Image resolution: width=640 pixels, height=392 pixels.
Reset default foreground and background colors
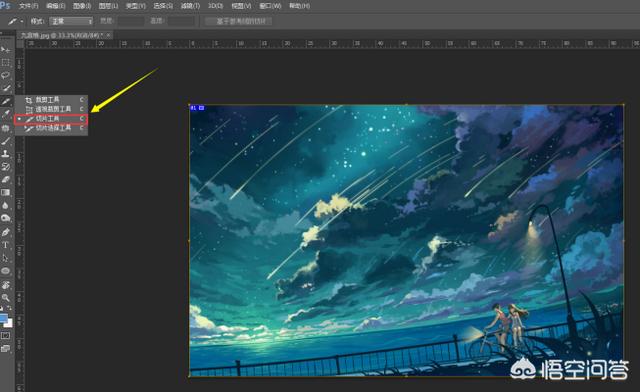2,309
